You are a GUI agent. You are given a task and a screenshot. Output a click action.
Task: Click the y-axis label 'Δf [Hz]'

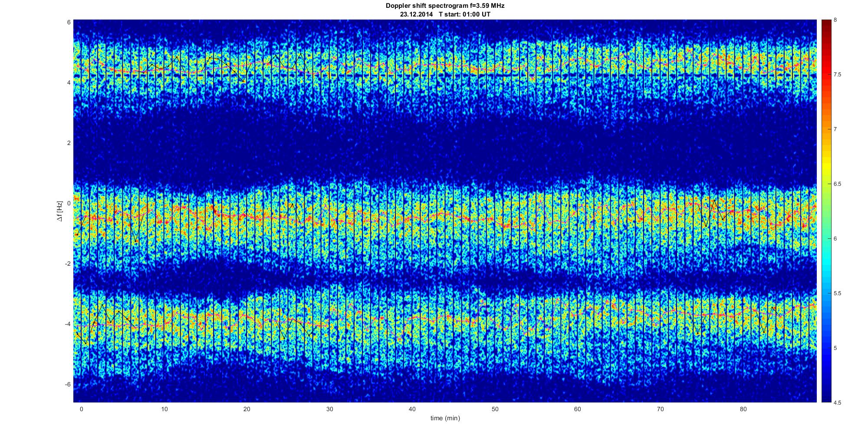point(59,211)
